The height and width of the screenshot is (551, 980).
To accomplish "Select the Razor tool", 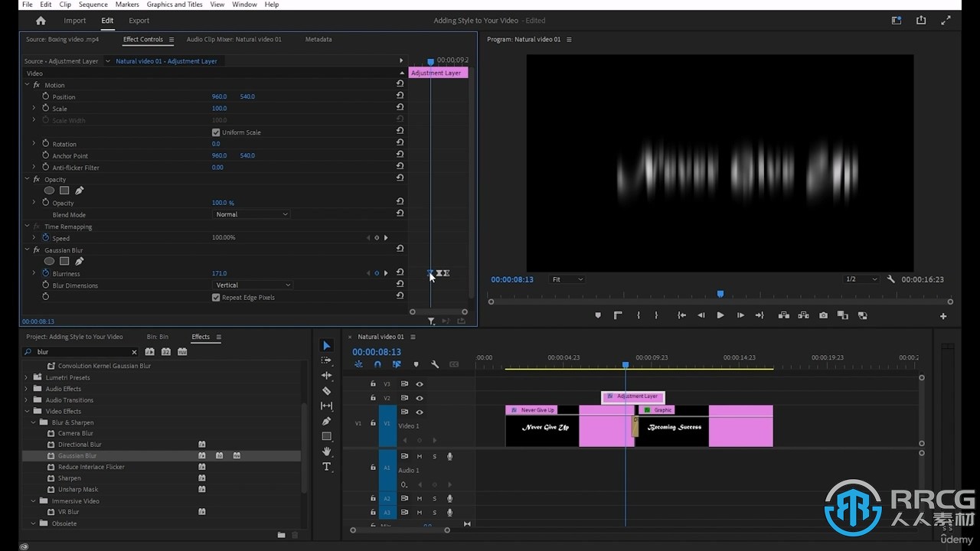I will 327,391.
